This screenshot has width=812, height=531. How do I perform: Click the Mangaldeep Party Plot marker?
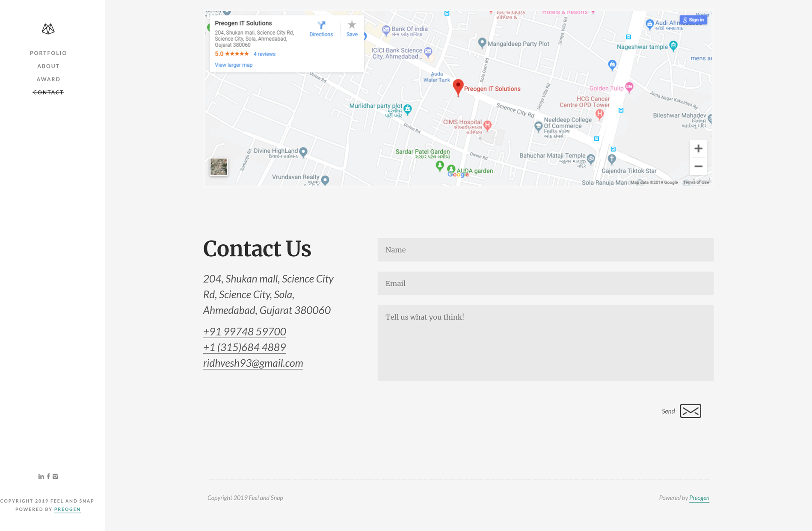482,43
